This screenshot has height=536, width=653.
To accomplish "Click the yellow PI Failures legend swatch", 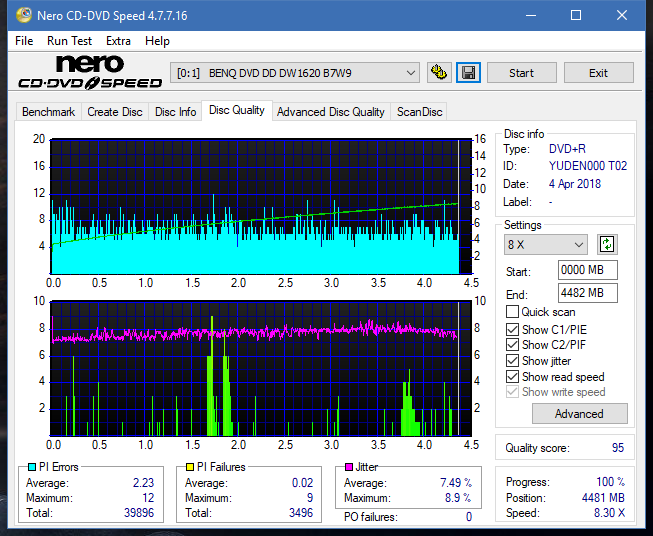I will point(190,467).
